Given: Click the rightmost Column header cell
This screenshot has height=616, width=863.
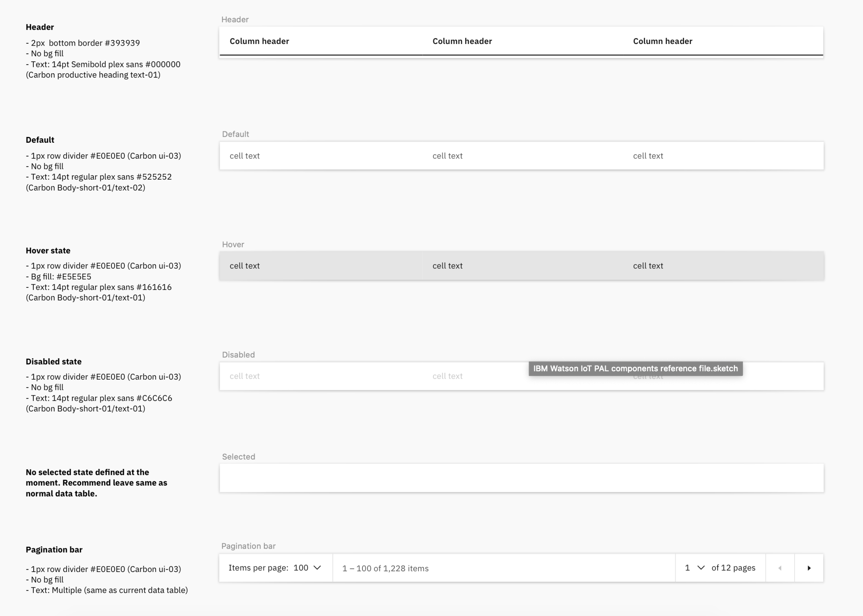Looking at the screenshot, I should (662, 41).
